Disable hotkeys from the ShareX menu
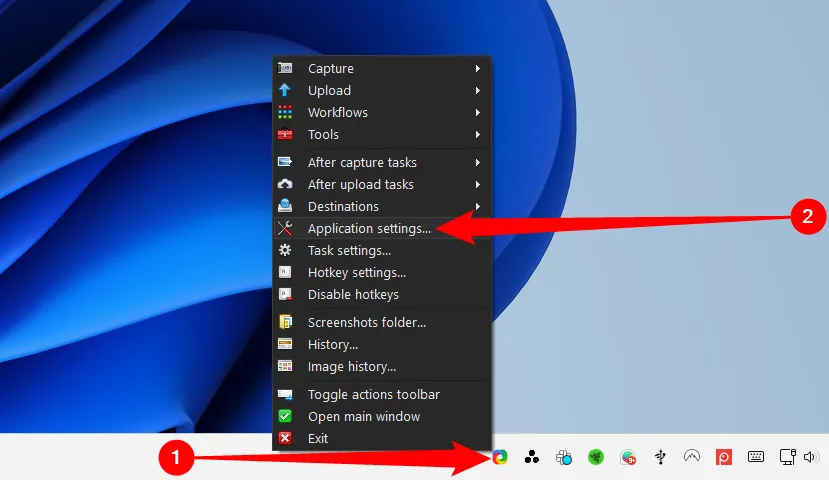Viewport: 829px width, 480px height. [x=353, y=294]
